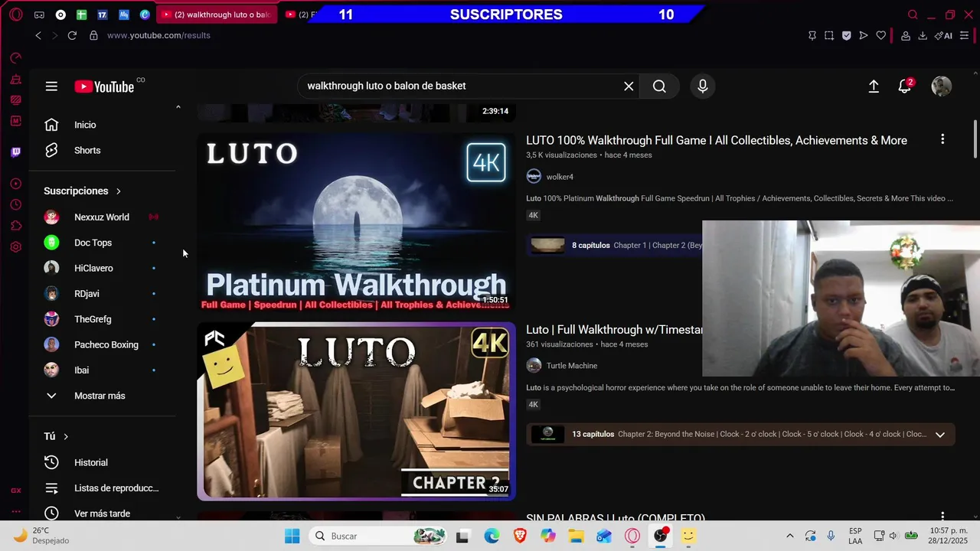
Task: Go to the YouTube home logo
Action: pos(104,86)
